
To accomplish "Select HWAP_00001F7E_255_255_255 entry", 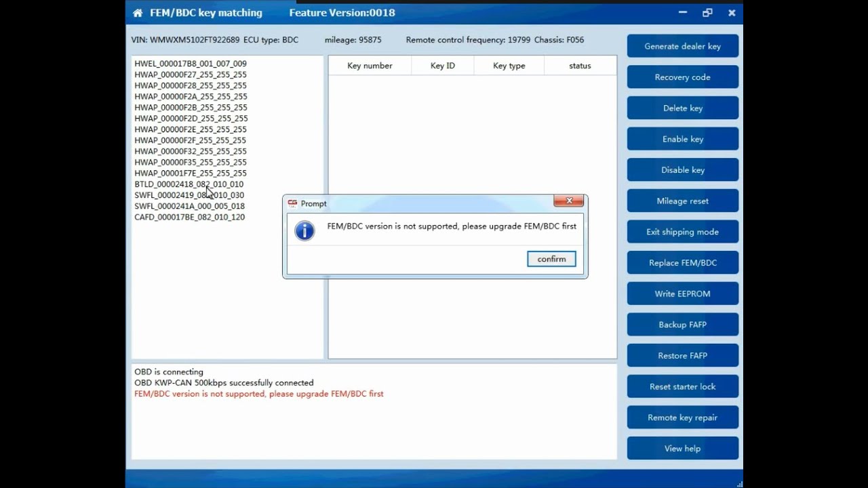I will [x=191, y=174].
